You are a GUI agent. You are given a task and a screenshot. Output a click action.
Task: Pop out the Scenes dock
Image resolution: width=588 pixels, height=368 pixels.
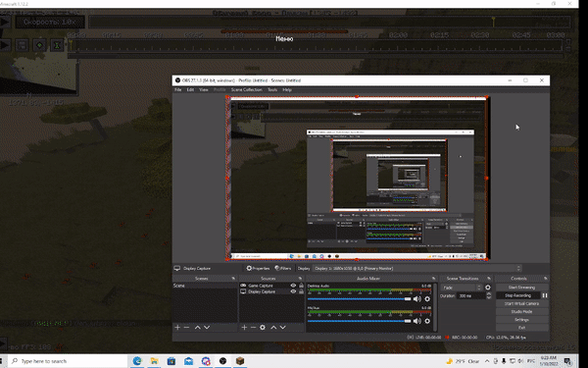(233, 279)
